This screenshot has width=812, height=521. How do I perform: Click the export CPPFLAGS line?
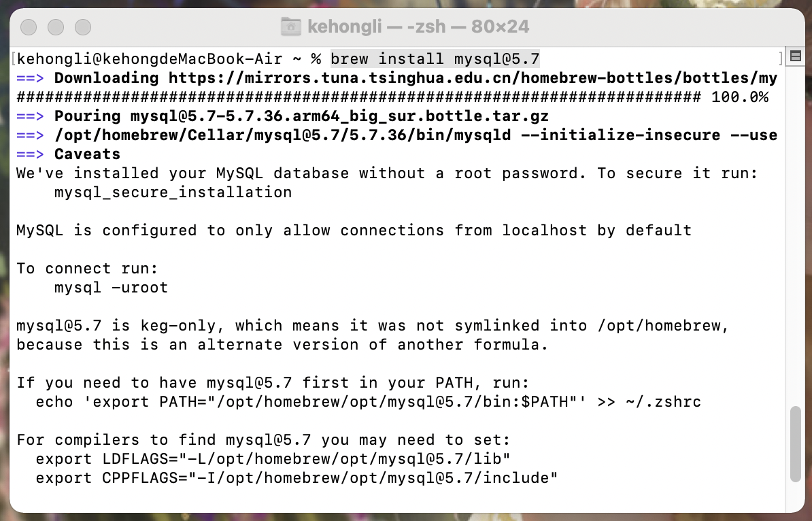[297, 478]
